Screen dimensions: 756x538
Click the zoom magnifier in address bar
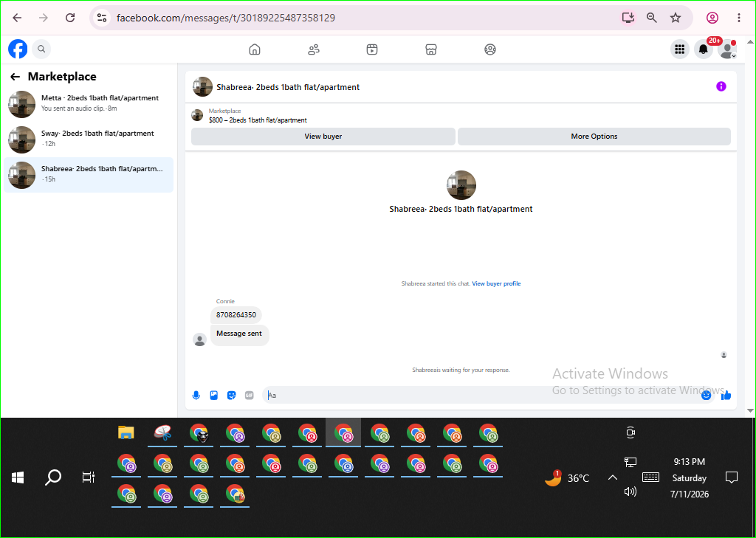pyautogui.click(x=652, y=18)
